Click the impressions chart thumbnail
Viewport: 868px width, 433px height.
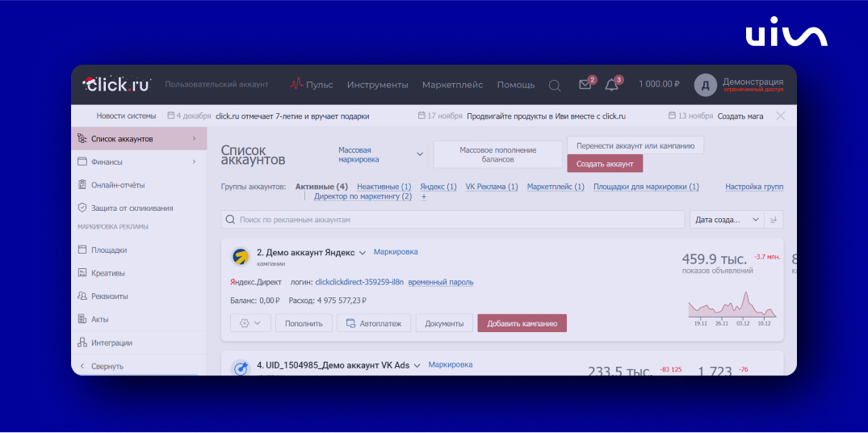coord(732,309)
